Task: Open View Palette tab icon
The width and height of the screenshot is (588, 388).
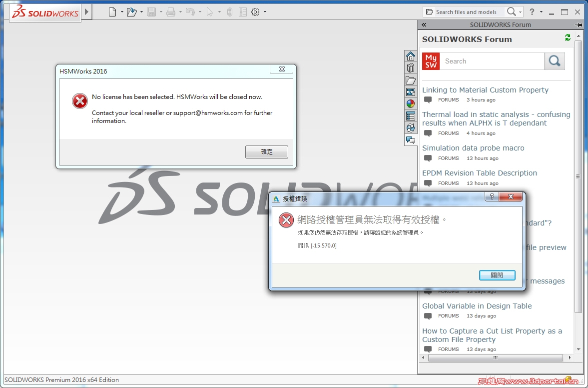Action: coord(411,92)
